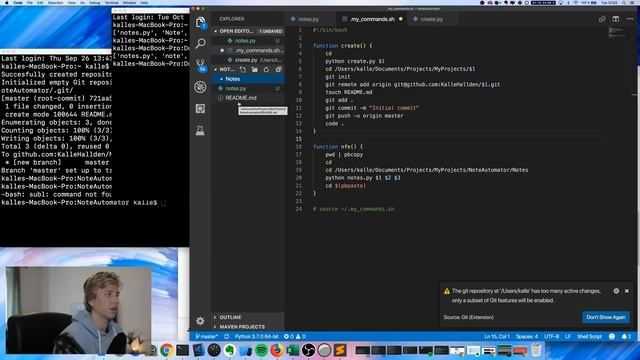The height and width of the screenshot is (360, 640).
Task: Click the 'git push -u origin master' line
Action: [x=364, y=116]
